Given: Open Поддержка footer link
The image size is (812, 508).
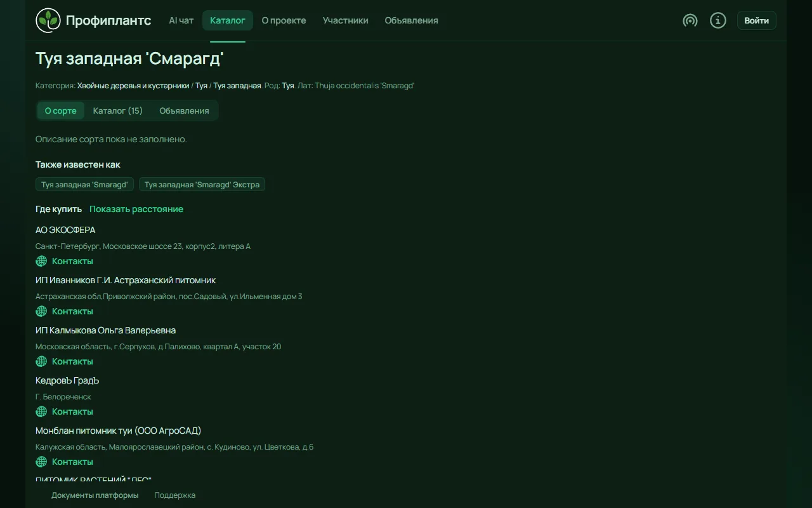Looking at the screenshot, I should pos(175,495).
